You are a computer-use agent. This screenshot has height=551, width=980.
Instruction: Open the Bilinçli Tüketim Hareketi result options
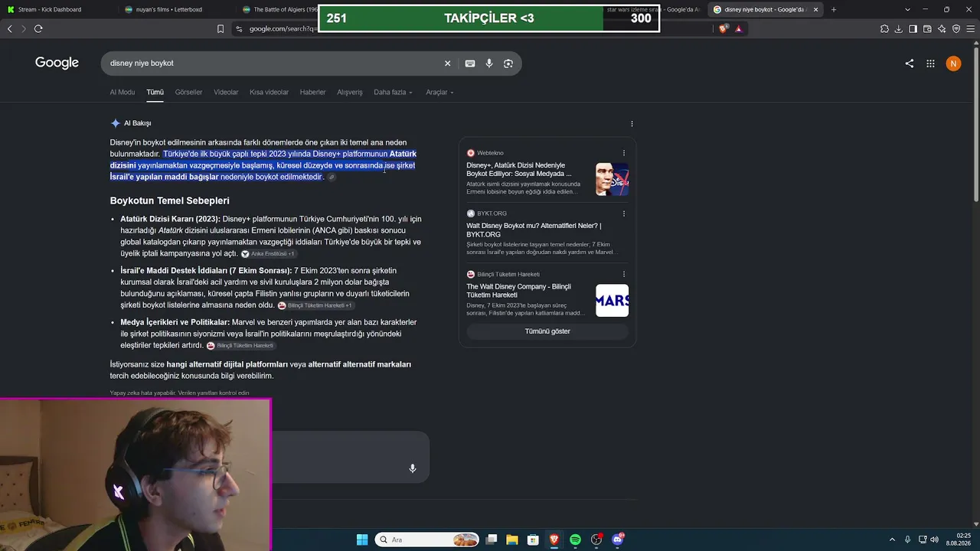[x=624, y=274]
